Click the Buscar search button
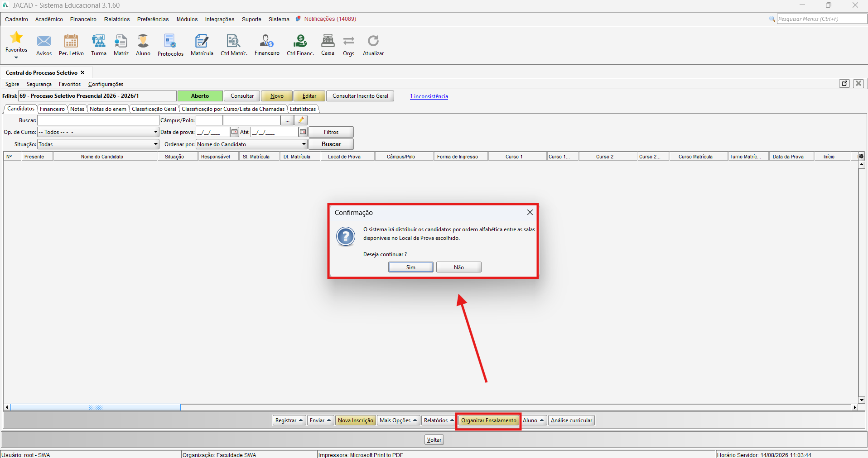 click(x=331, y=144)
